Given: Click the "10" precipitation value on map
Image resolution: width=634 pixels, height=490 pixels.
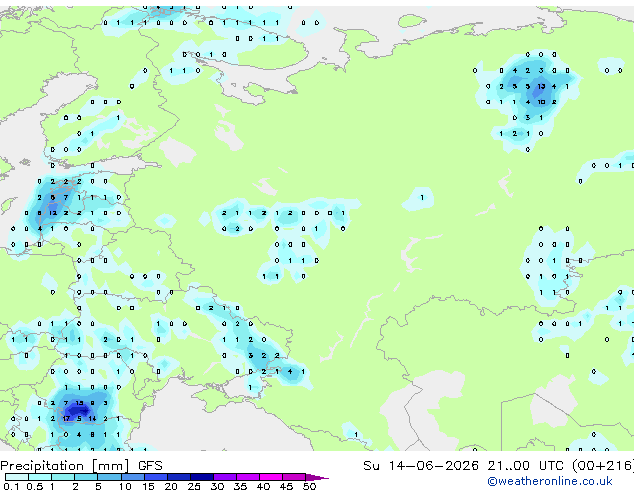Looking at the screenshot, I should coord(541,102).
